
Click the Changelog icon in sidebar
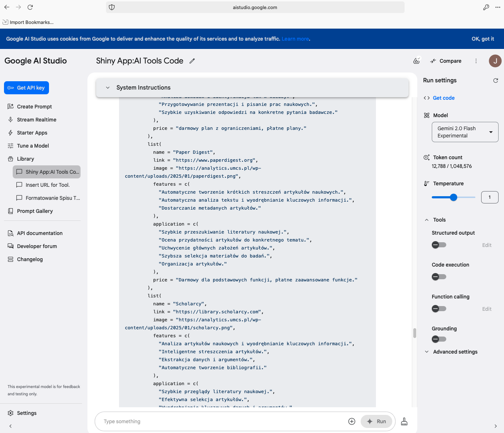(x=11, y=259)
